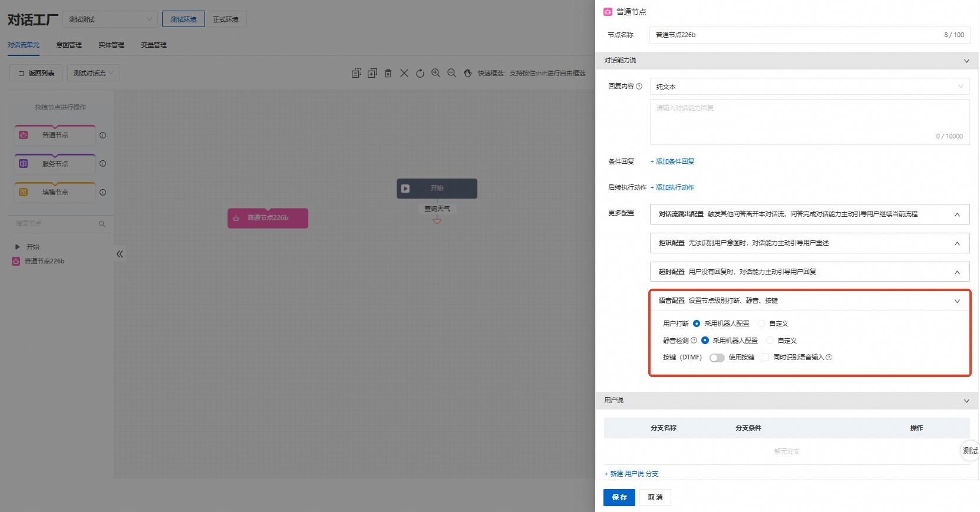Toggle the 使用按键 DTMF switch

[x=717, y=358]
